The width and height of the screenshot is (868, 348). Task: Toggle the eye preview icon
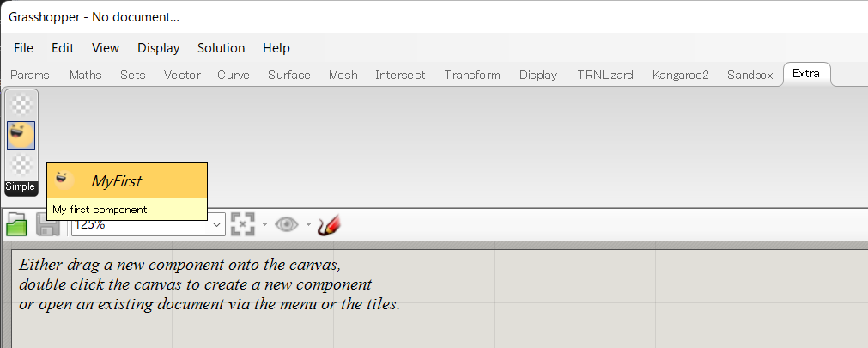click(286, 224)
